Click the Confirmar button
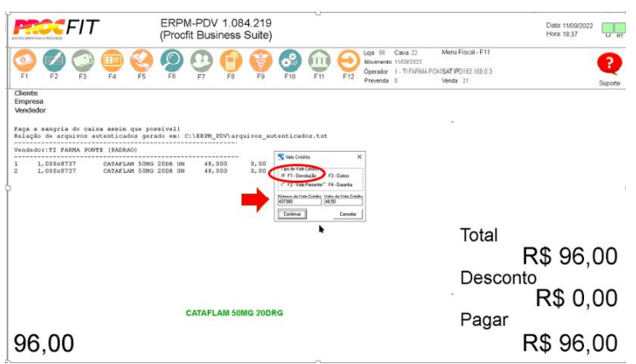The image size is (636, 364). pyautogui.click(x=292, y=214)
